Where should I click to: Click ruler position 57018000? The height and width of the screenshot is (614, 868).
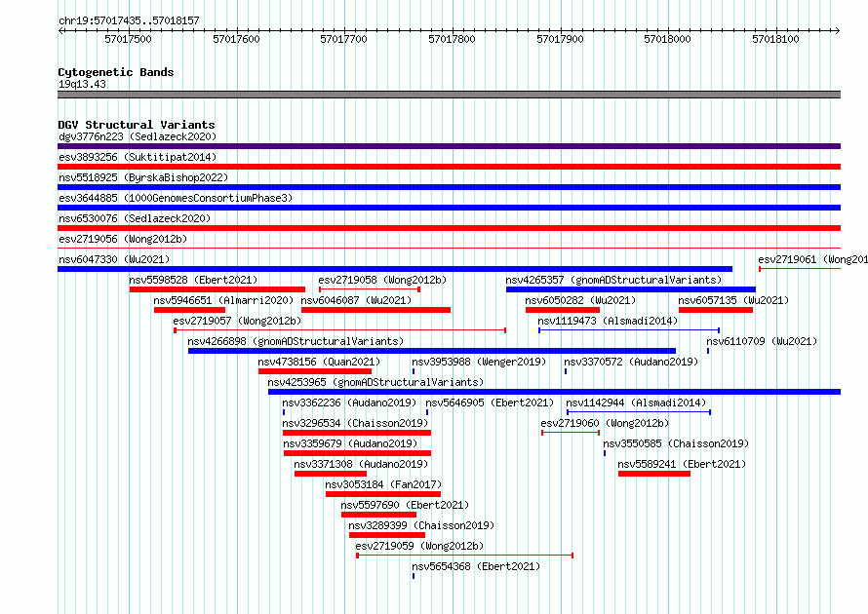[x=668, y=39]
